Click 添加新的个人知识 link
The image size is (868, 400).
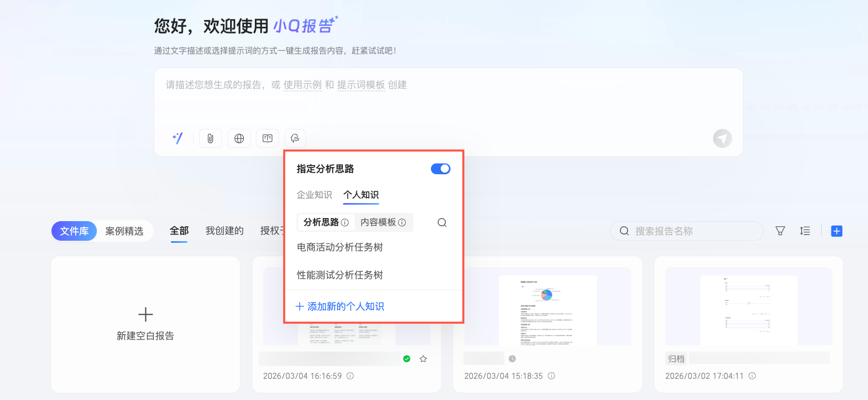click(340, 307)
